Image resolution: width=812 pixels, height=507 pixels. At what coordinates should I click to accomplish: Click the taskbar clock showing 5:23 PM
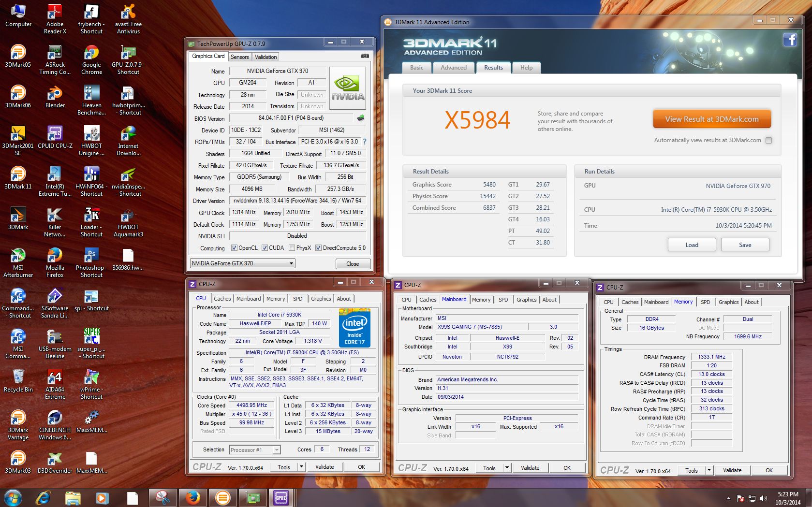788,498
